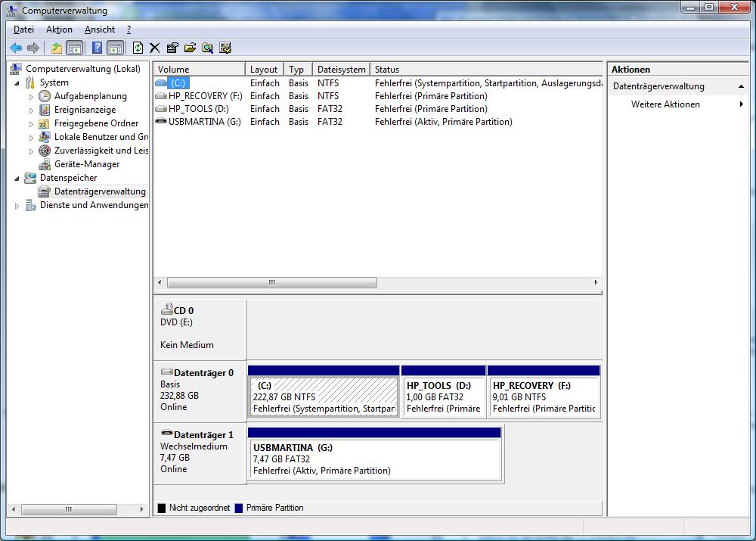The height and width of the screenshot is (541, 756).
Task: Collapse the System tree node
Action: 17,83
